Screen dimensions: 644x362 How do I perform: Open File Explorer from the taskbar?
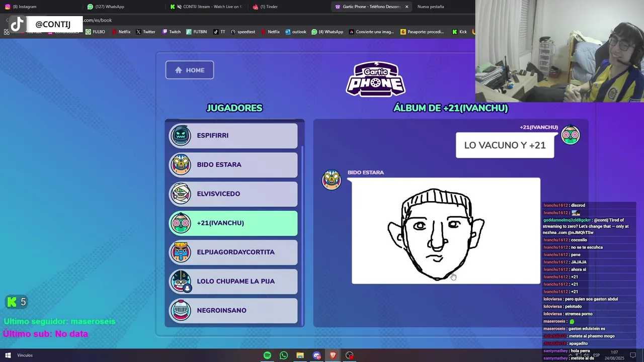click(x=300, y=355)
